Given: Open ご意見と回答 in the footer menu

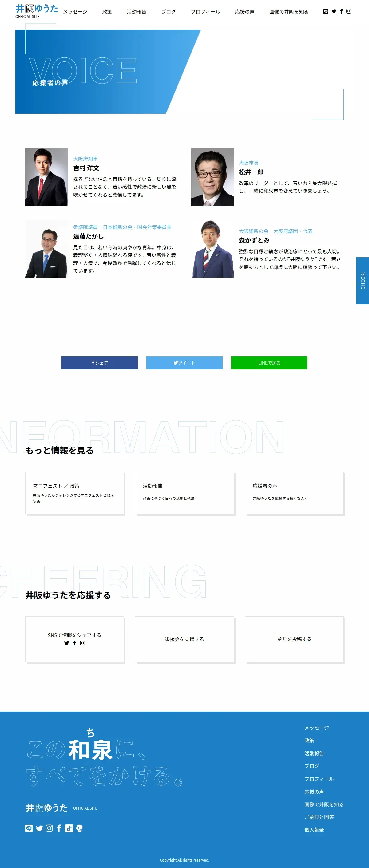Looking at the screenshot, I should click(319, 817).
